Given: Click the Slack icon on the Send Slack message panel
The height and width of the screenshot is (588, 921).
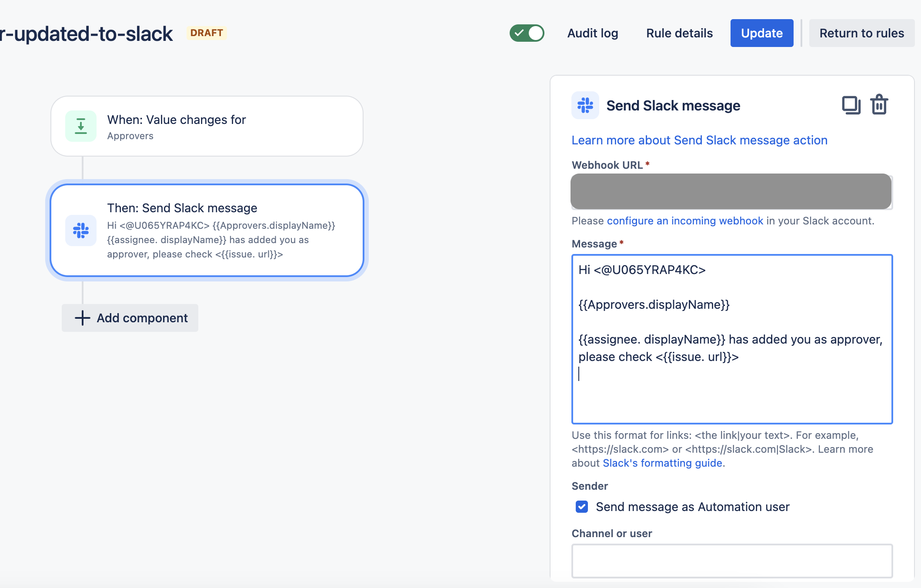Looking at the screenshot, I should pyautogui.click(x=585, y=105).
